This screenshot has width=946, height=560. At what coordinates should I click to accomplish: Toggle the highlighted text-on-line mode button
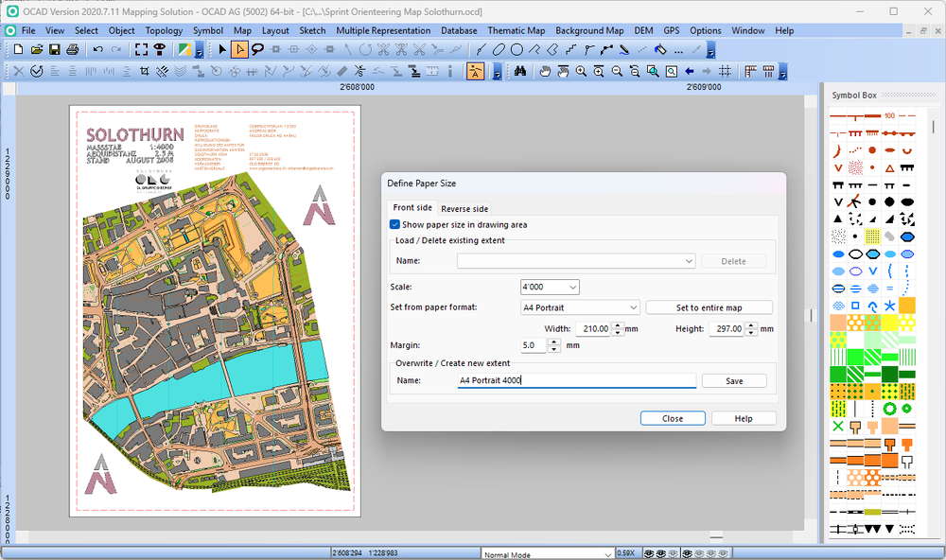(x=476, y=71)
